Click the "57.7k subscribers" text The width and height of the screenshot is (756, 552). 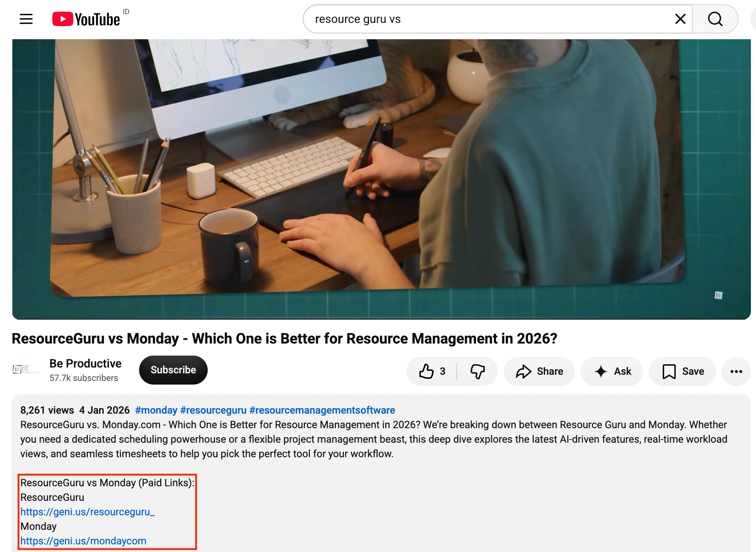point(84,378)
